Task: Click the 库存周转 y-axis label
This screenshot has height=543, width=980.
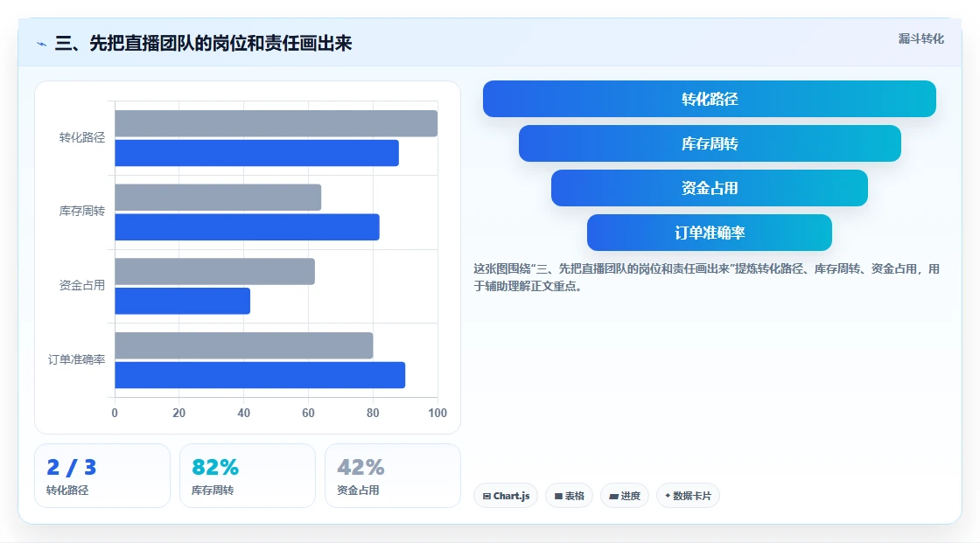Action: pos(82,212)
